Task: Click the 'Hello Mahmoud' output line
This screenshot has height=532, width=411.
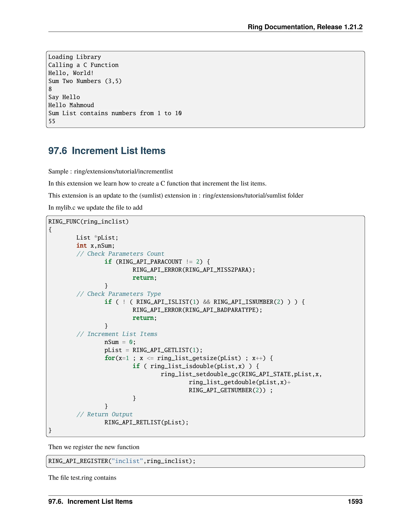Action: (71, 105)
